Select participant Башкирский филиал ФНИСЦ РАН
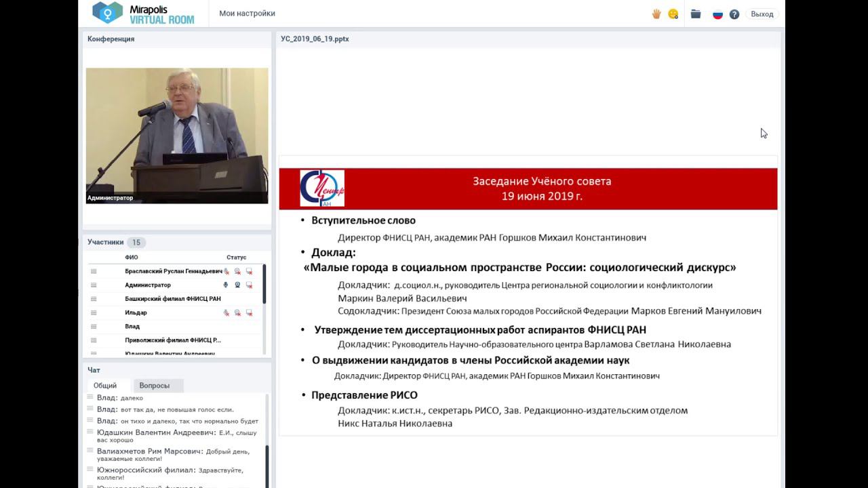Image resolution: width=868 pixels, height=488 pixels. (x=173, y=299)
